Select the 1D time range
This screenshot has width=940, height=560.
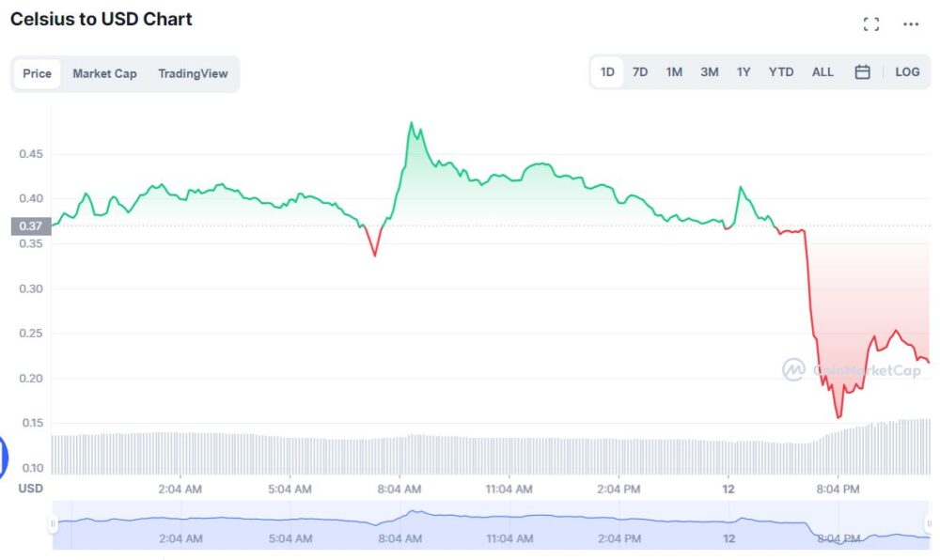point(607,72)
